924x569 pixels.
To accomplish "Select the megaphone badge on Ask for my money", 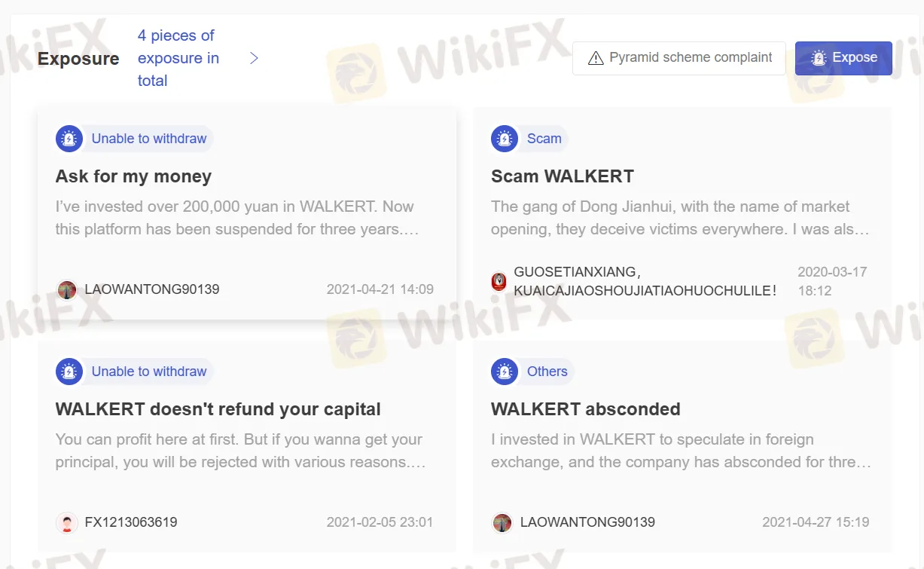I will coord(69,139).
